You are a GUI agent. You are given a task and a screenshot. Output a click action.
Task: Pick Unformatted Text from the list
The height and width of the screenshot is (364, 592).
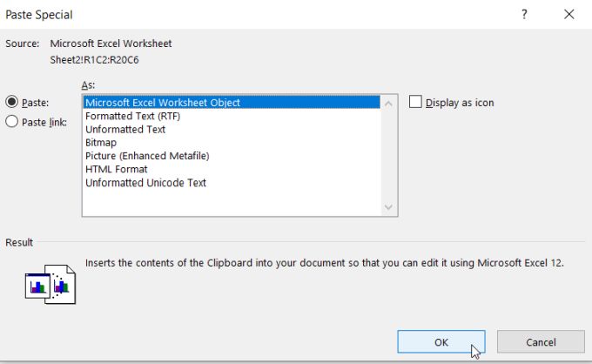(125, 129)
